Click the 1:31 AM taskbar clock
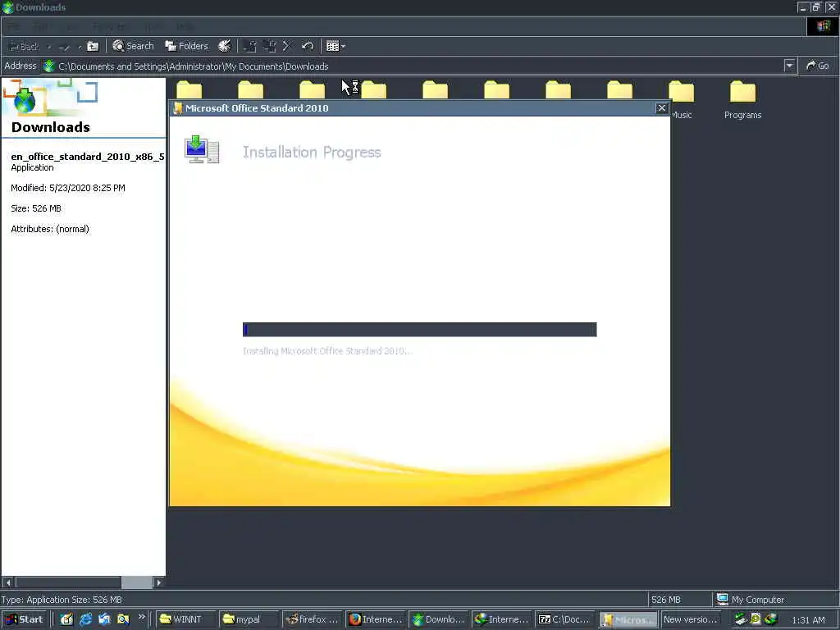 (808, 620)
